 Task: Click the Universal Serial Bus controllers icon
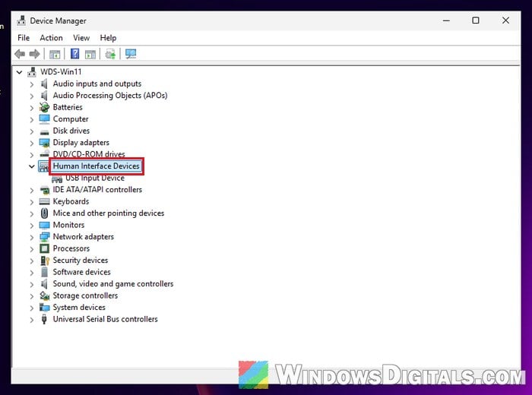[44, 319]
